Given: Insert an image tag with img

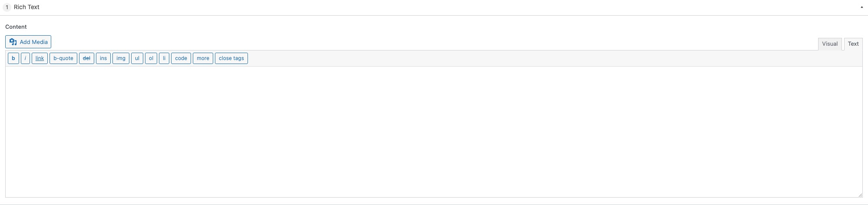Looking at the screenshot, I should 121,58.
